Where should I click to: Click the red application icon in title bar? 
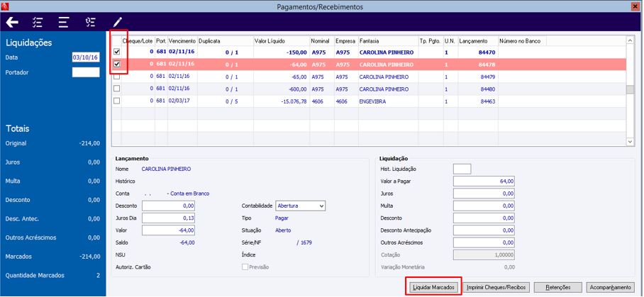6,6
